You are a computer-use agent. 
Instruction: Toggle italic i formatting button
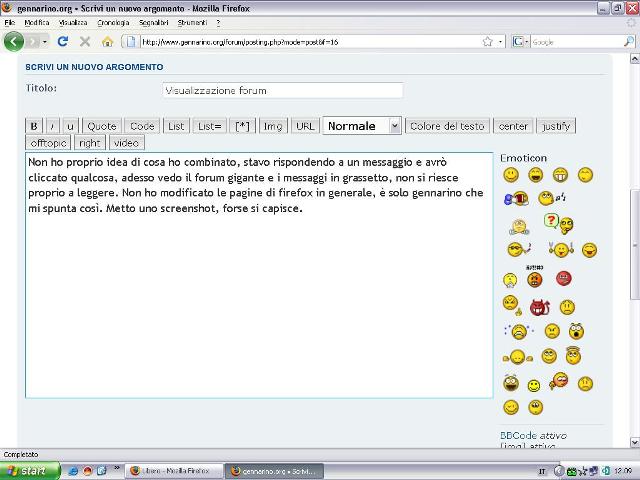[53, 126]
